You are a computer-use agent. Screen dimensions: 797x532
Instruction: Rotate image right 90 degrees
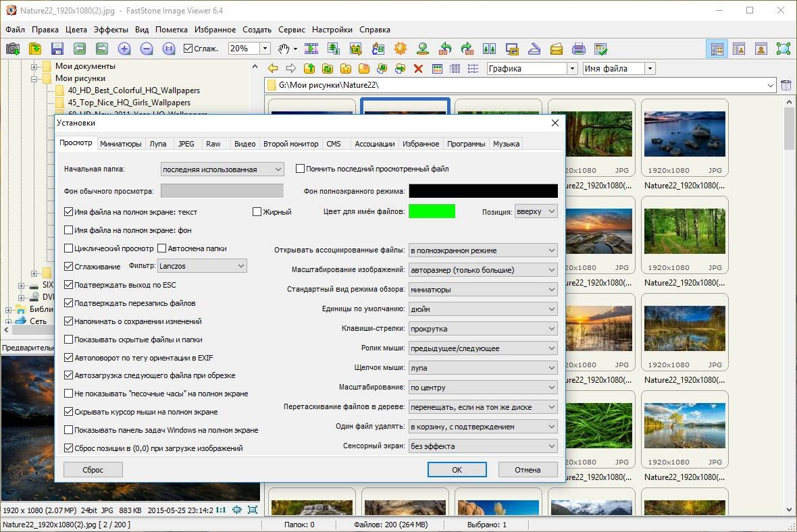[x=467, y=49]
